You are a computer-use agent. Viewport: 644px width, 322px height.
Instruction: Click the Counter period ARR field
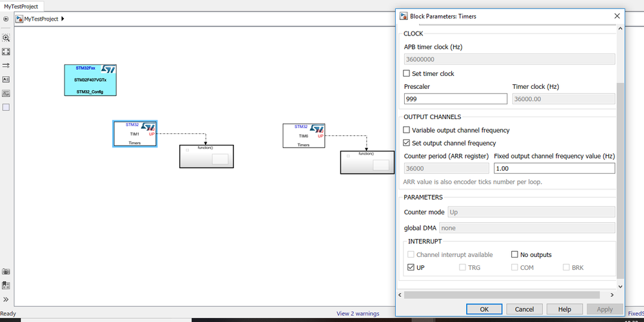447,168
